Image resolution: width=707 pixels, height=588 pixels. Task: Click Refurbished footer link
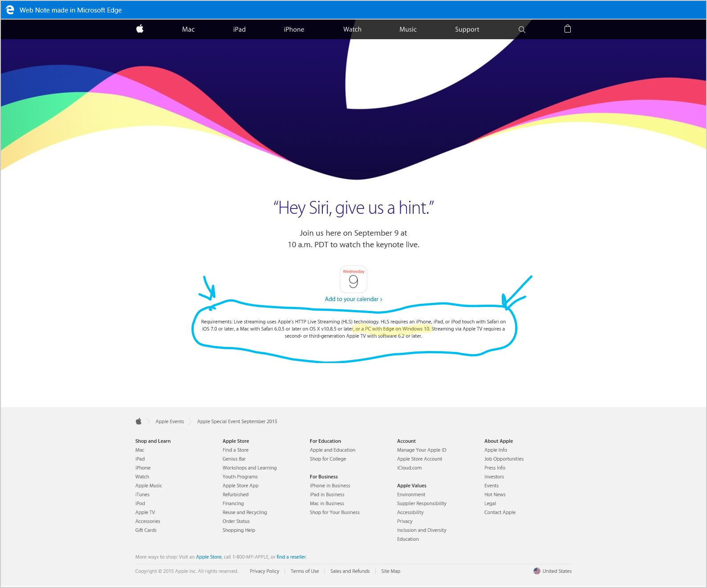236,494
